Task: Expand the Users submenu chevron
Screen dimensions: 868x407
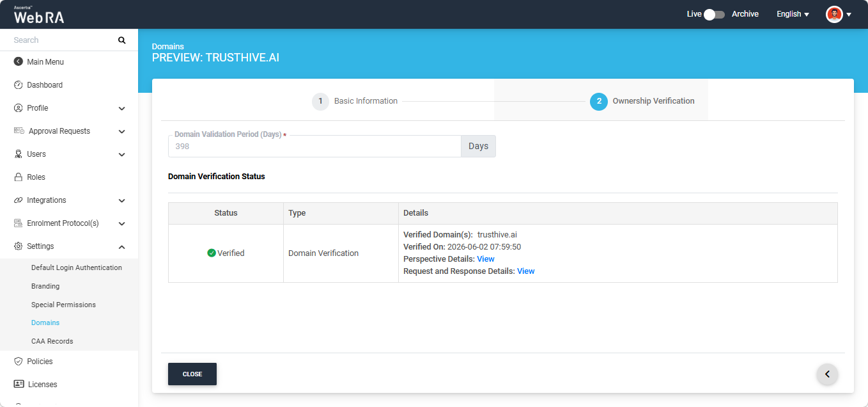Action: click(122, 155)
